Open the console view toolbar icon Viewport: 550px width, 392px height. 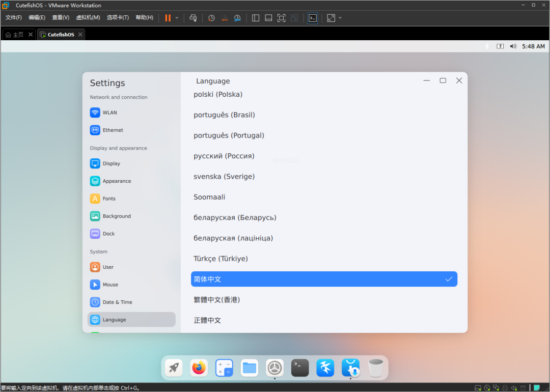click(x=313, y=18)
